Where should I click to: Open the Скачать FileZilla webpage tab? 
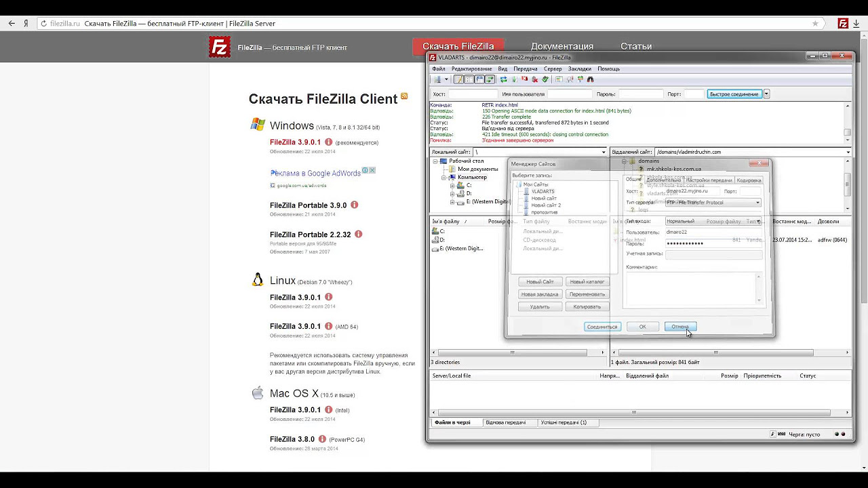[x=458, y=46]
